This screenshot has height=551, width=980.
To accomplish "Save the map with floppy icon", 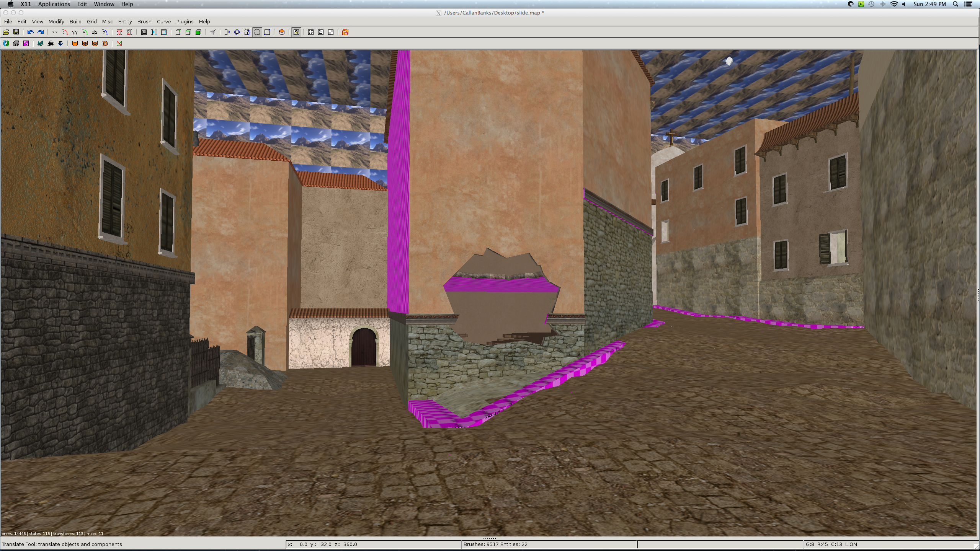I will tap(16, 32).
